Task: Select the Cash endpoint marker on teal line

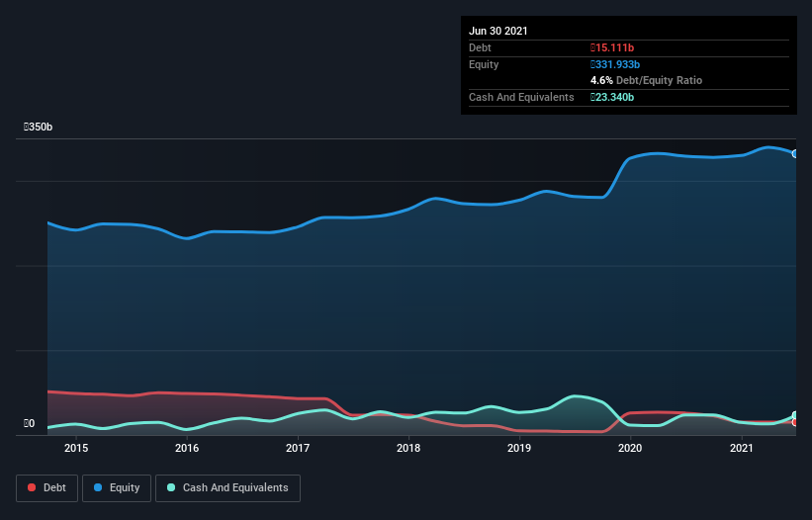Action: tap(795, 415)
